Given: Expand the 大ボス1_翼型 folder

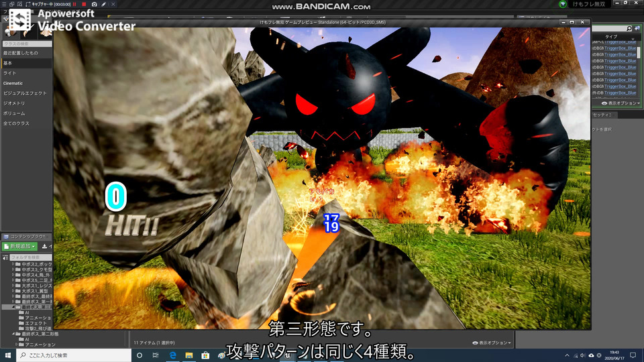Looking at the screenshot, I should [x=13, y=291].
